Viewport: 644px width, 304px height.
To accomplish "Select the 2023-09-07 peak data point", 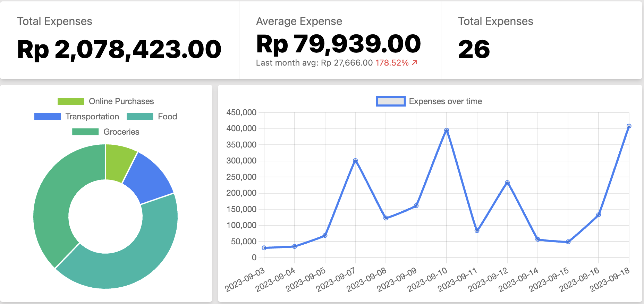I will (x=355, y=161).
